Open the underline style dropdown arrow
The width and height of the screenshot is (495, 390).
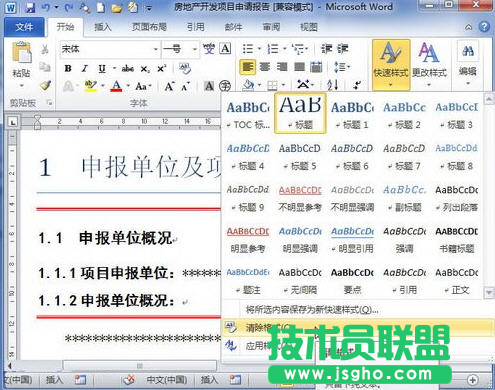pos(114,69)
